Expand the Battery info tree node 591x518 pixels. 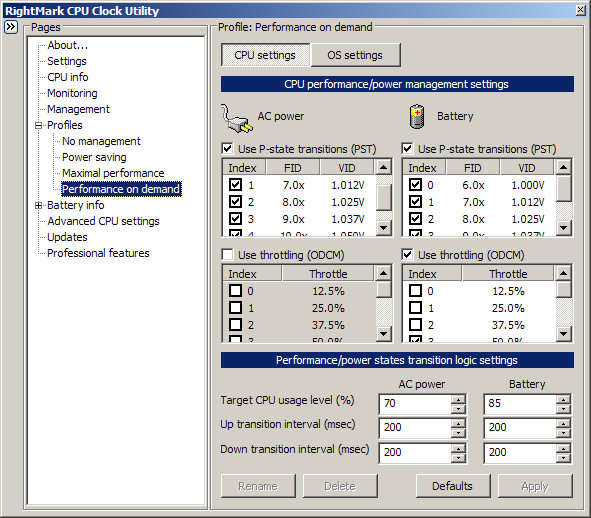click(38, 205)
